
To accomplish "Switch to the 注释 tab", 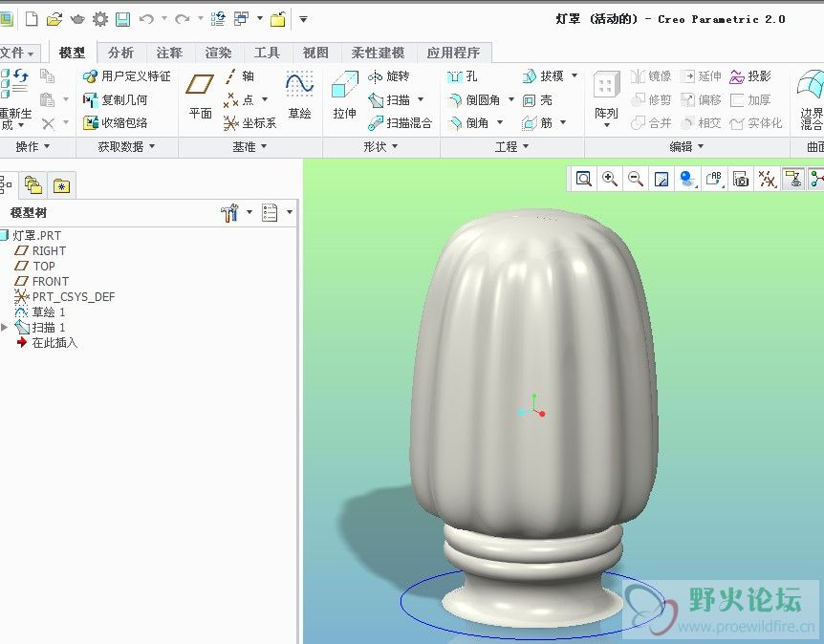I will [169, 53].
